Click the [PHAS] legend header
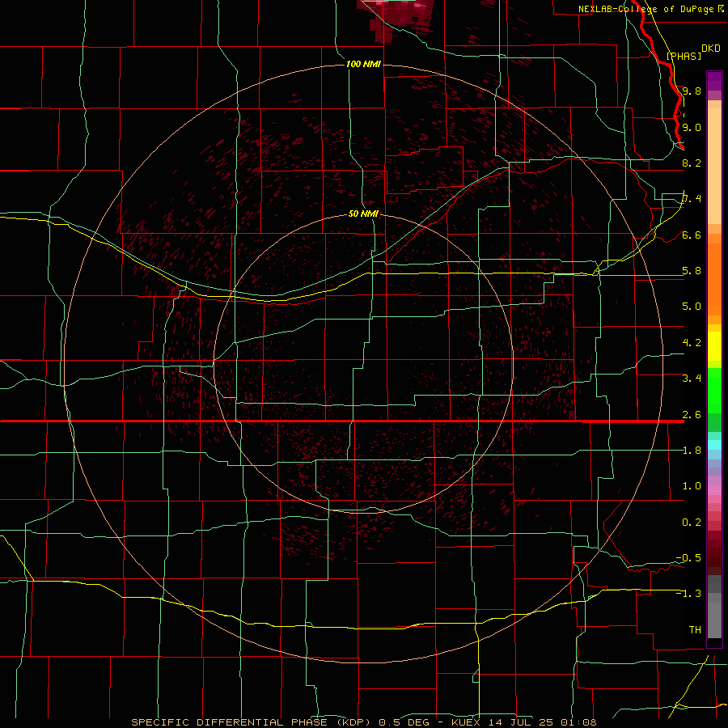Screen dimensions: 728x728 click(684, 56)
